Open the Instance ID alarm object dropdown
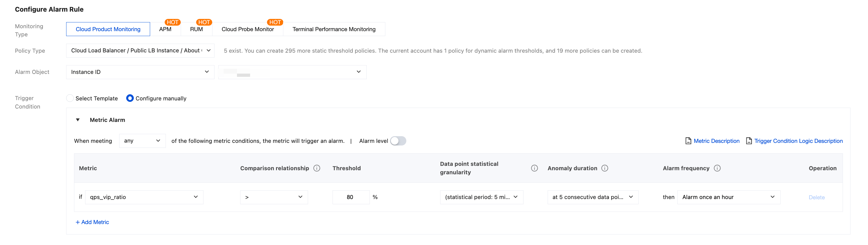 (140, 72)
